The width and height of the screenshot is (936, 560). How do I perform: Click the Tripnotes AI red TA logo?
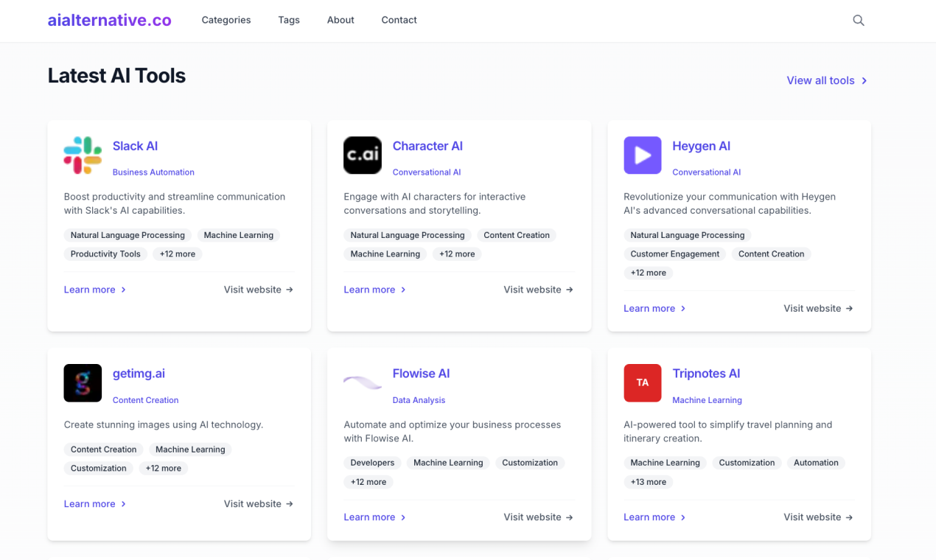643,383
